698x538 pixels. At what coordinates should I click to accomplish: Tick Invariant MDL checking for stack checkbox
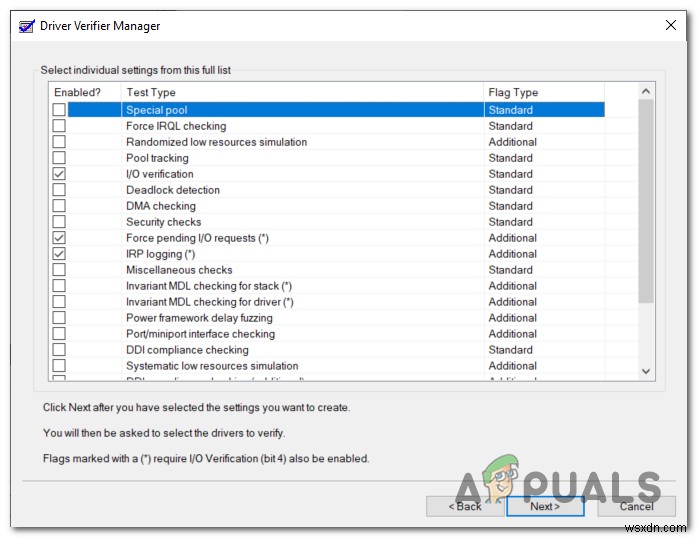coord(59,286)
